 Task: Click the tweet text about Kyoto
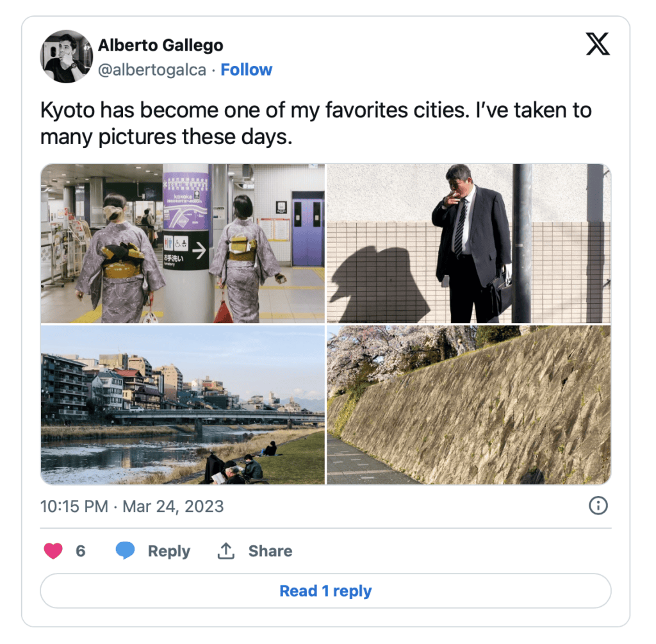(315, 124)
